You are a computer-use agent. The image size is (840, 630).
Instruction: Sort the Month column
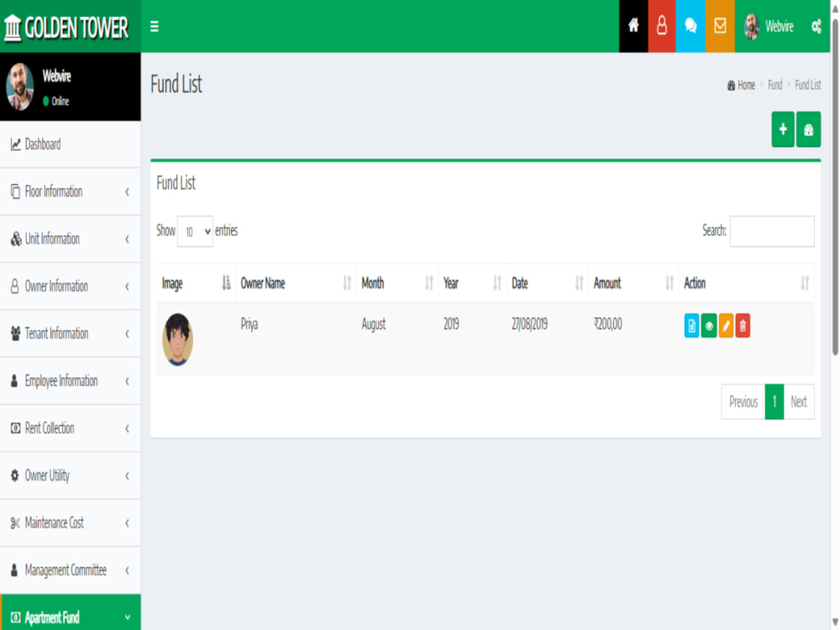coord(397,283)
